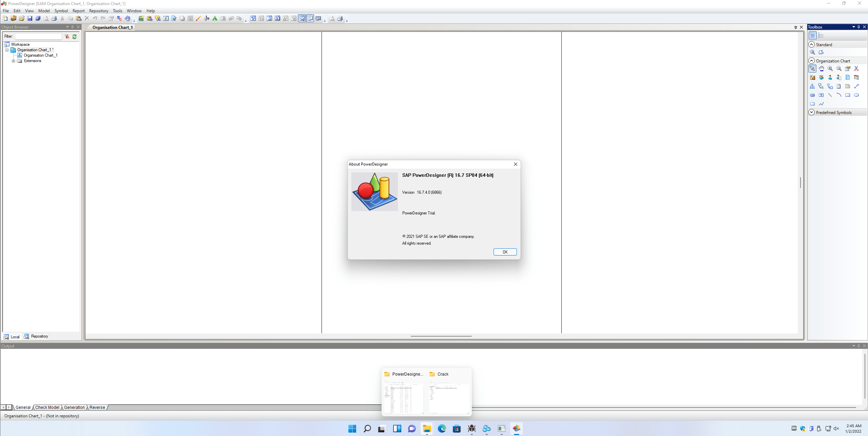Click the Print icon in main toolbar
868x436 pixels.
tap(54, 19)
